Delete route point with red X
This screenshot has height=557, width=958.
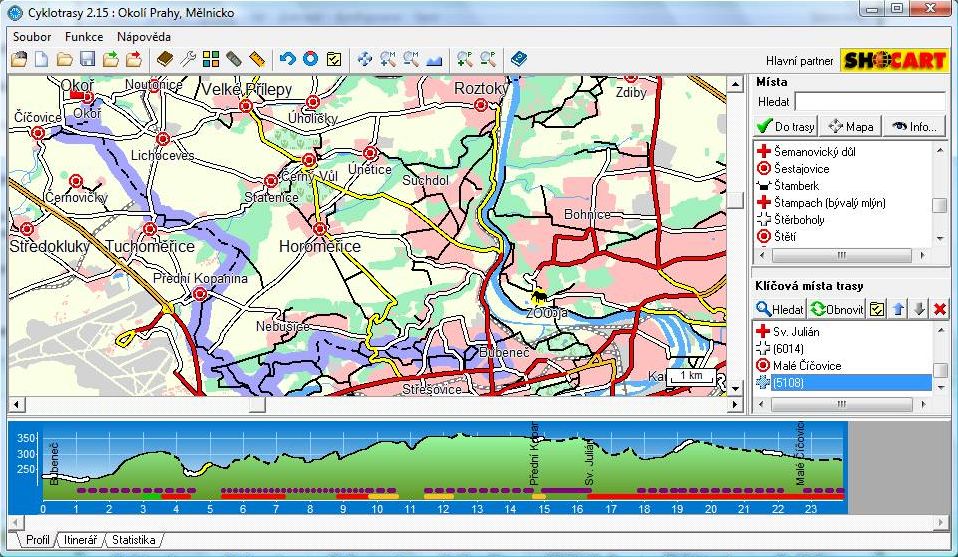[x=939, y=309]
